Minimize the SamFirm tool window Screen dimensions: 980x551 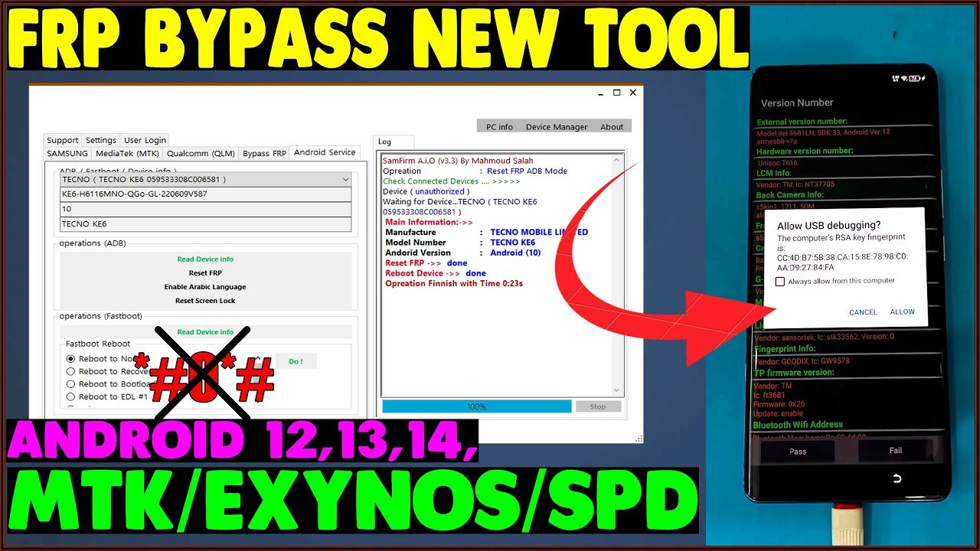point(600,93)
